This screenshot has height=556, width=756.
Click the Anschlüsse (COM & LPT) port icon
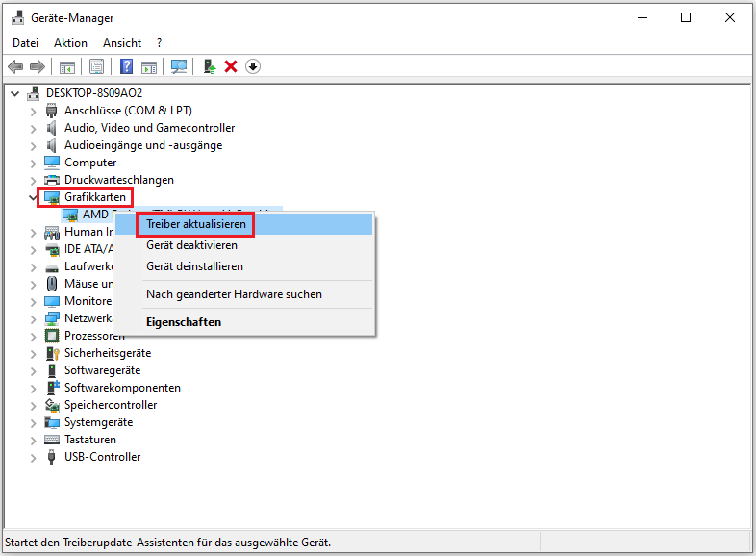coord(52,111)
